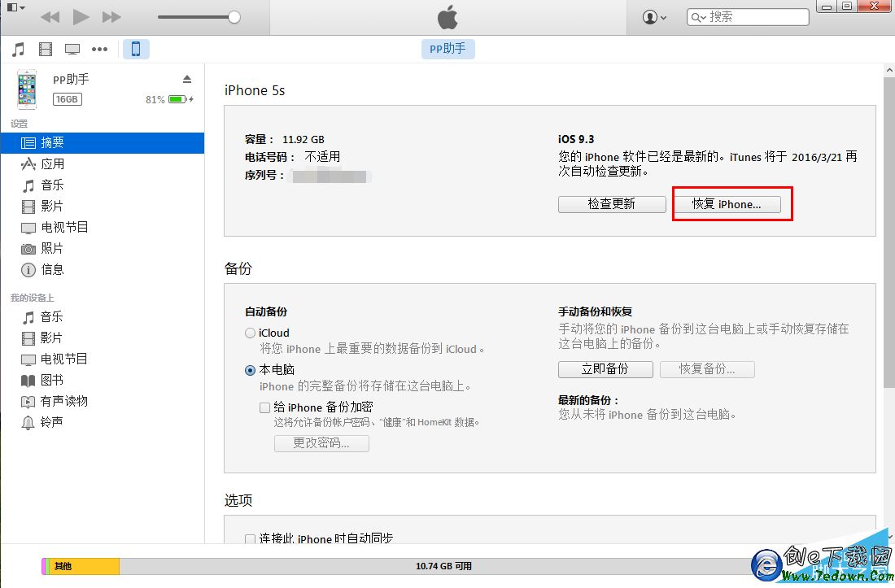Viewport: 895px width, 588px height.
Task: Open the more libraries ellipsis menu
Action: pos(99,49)
